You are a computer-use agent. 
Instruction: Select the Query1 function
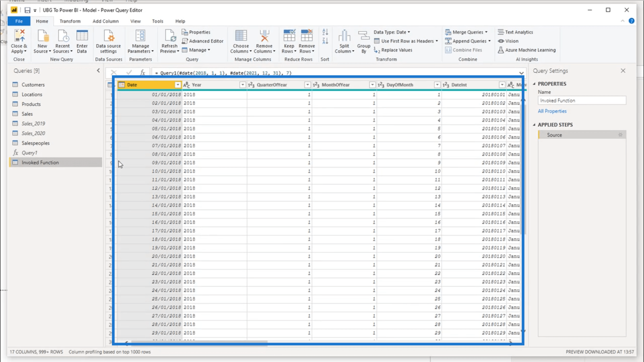click(x=56, y=153)
